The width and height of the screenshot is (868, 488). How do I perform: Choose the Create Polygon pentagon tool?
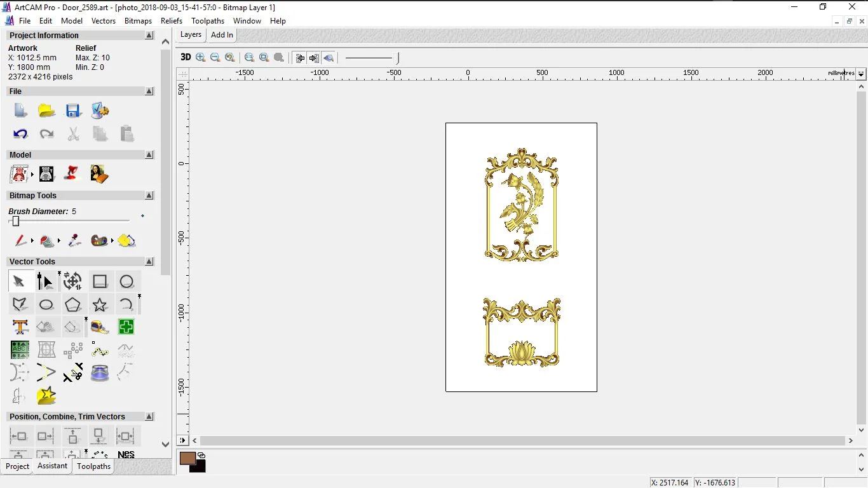[73, 304]
